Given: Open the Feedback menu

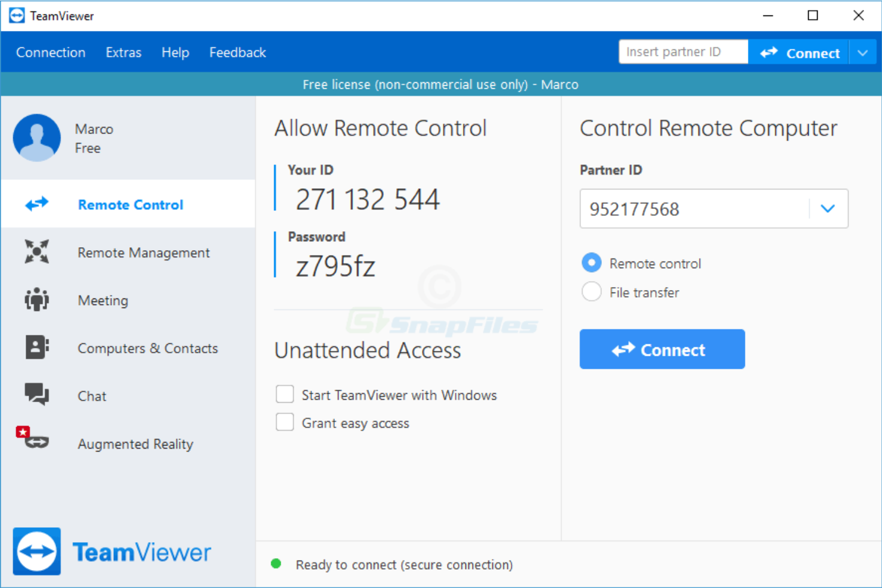Looking at the screenshot, I should pos(237,52).
